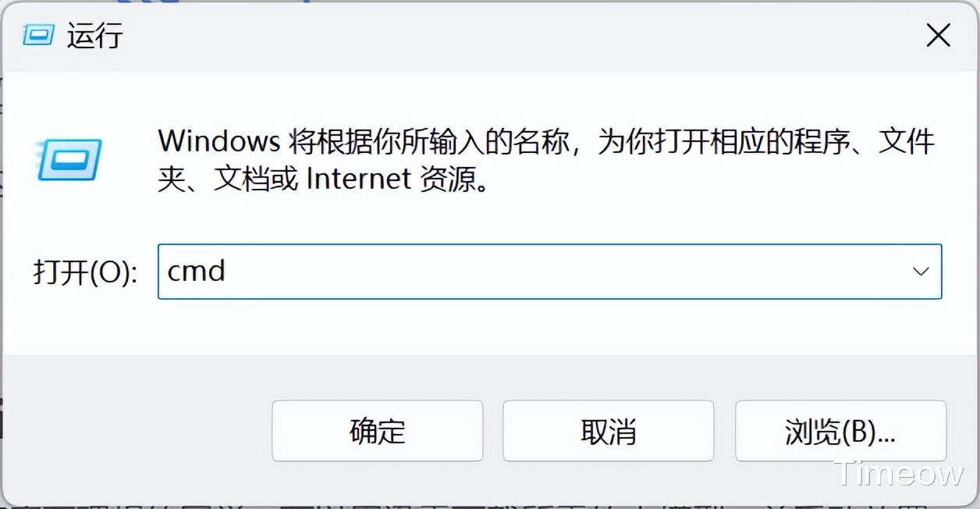Click the empty space right of cmd text

pos(546,272)
